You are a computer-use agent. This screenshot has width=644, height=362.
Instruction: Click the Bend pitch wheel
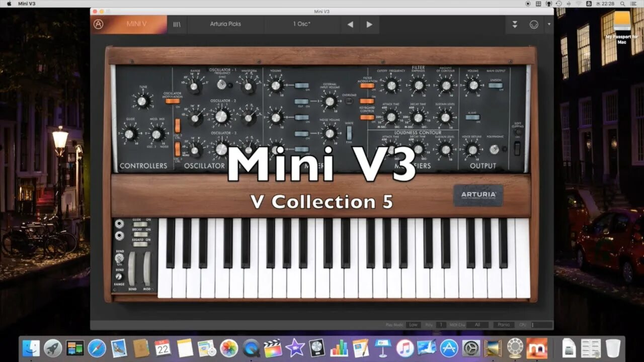[x=132, y=268]
